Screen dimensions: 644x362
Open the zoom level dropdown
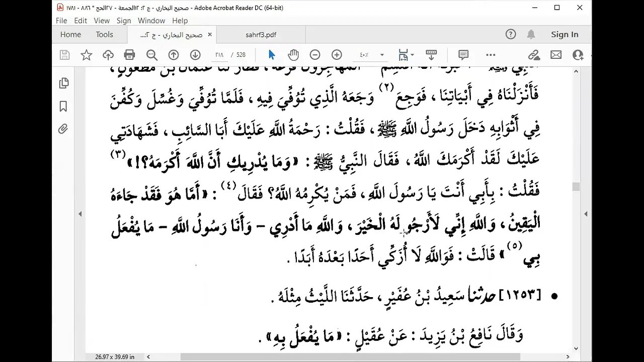(382, 55)
